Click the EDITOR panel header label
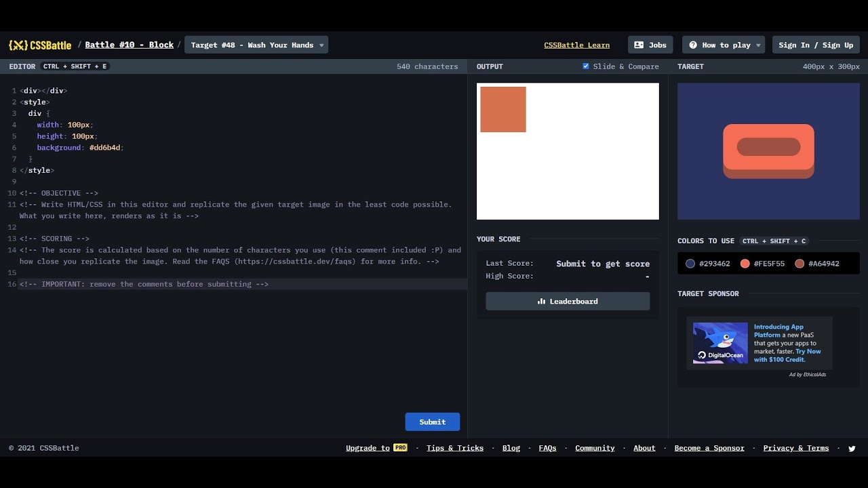This screenshot has width=868, height=488. point(22,66)
